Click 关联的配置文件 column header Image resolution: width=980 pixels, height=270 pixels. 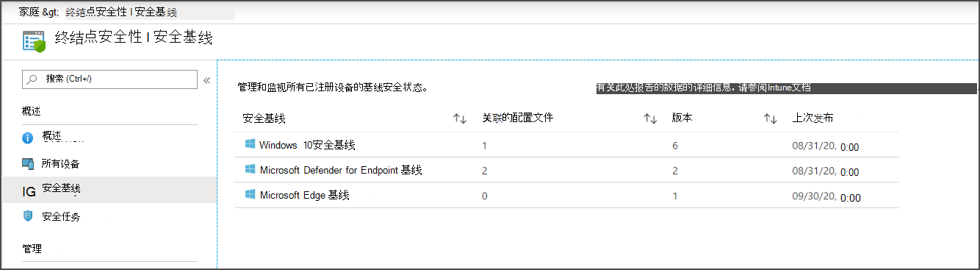[517, 118]
